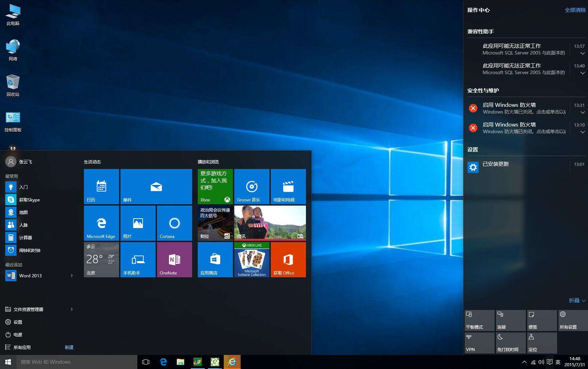588x369 pixels.
Task: Toggle 免打扰时间 quiet hours
Action: (x=510, y=343)
